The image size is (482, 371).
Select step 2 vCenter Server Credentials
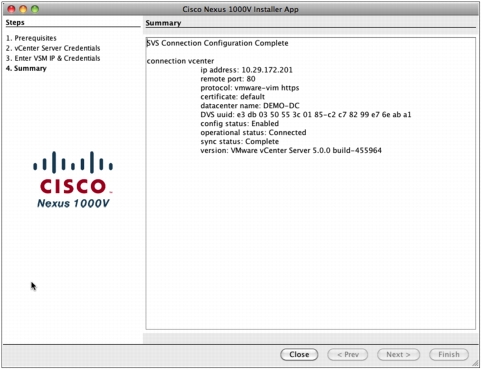pos(53,48)
